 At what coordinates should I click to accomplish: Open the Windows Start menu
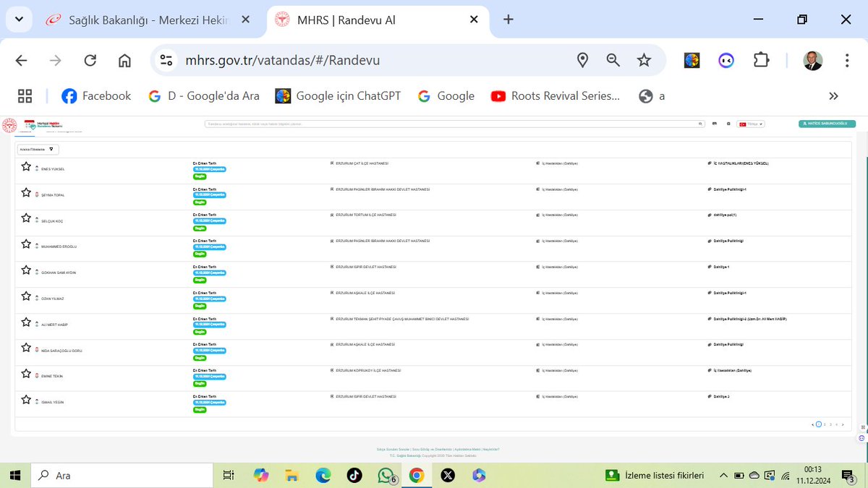coord(15,475)
